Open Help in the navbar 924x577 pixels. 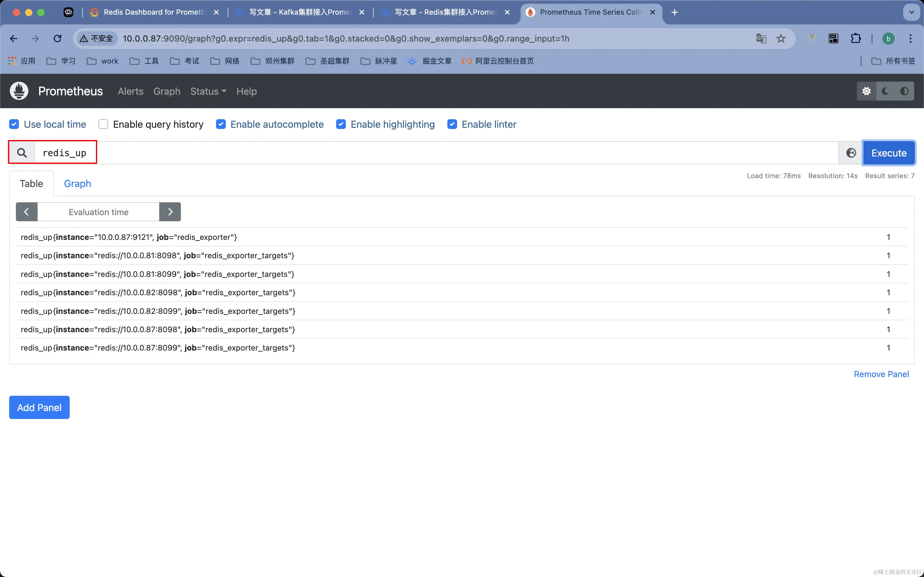[x=247, y=91]
